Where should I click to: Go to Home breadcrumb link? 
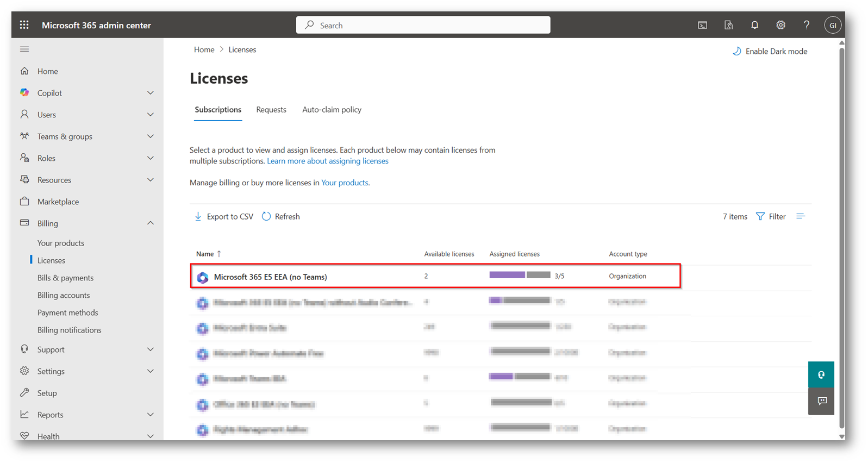coord(204,49)
